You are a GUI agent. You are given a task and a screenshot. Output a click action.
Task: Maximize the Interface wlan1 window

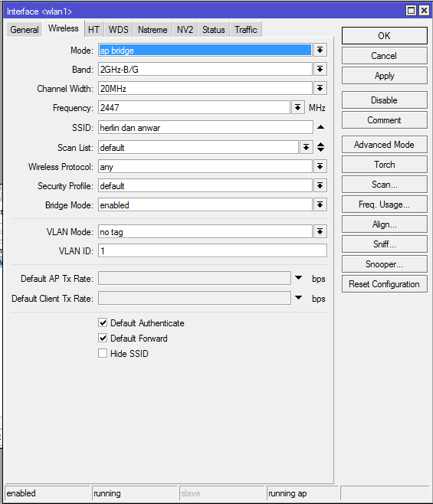click(411, 11)
